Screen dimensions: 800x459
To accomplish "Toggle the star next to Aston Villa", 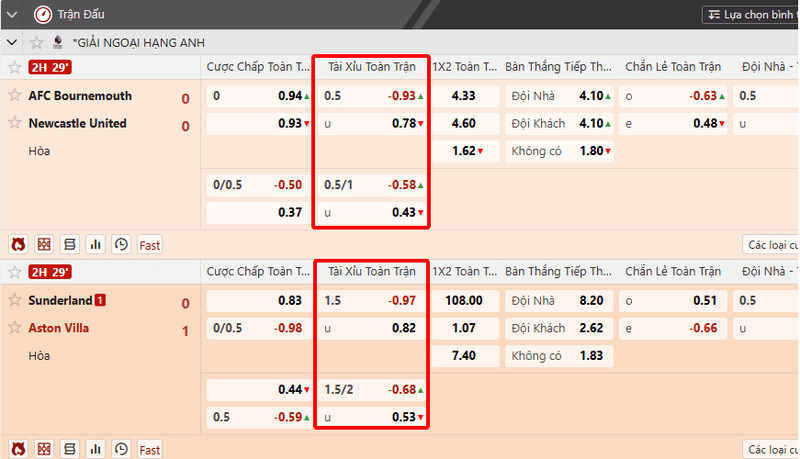I will pyautogui.click(x=15, y=328).
